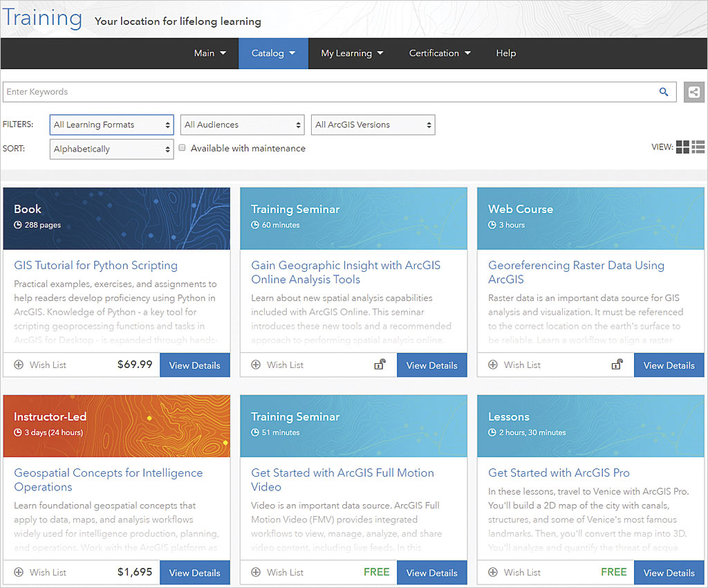Click the FREE label on ArcGIS Pro lessons card

pos(614,571)
